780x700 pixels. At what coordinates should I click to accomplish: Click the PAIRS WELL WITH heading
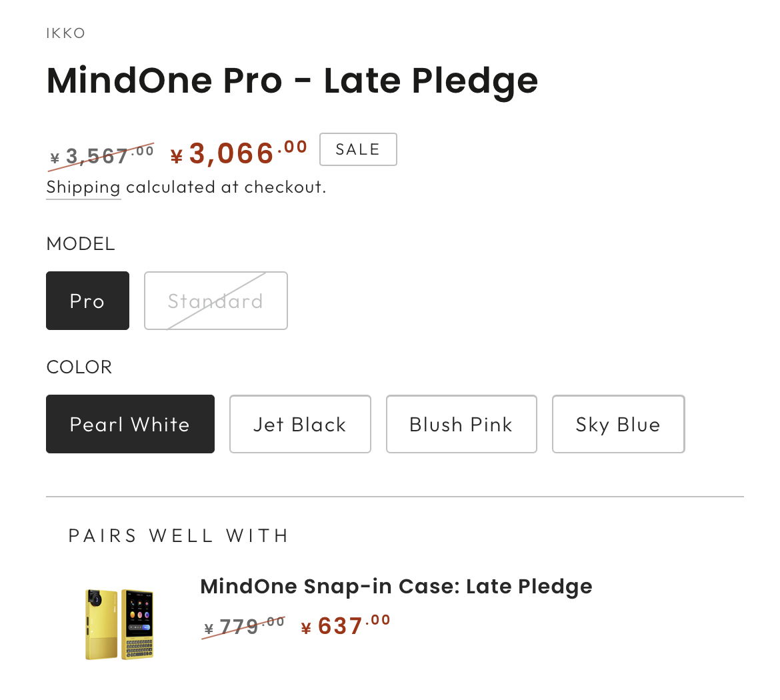point(179,536)
